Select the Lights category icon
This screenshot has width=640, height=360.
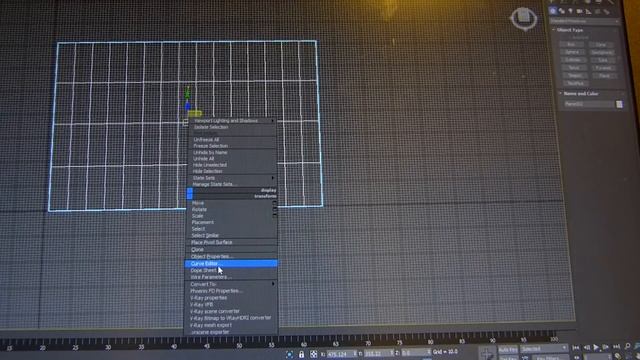point(571,11)
